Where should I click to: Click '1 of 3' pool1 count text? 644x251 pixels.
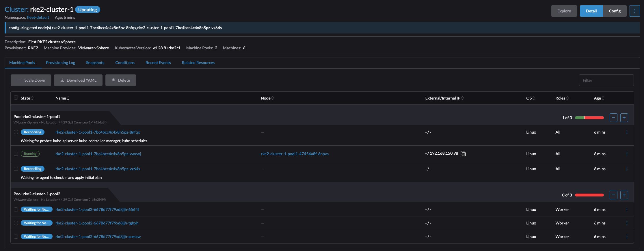(x=567, y=118)
